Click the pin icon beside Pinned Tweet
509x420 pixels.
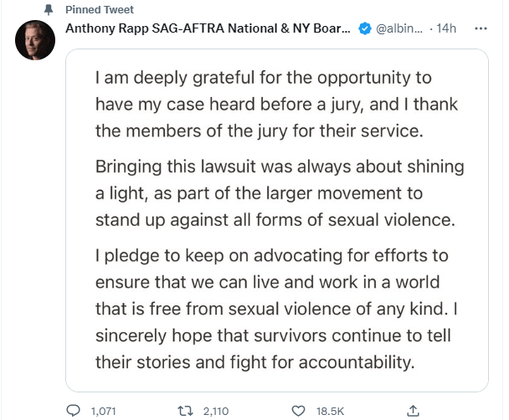47,9
